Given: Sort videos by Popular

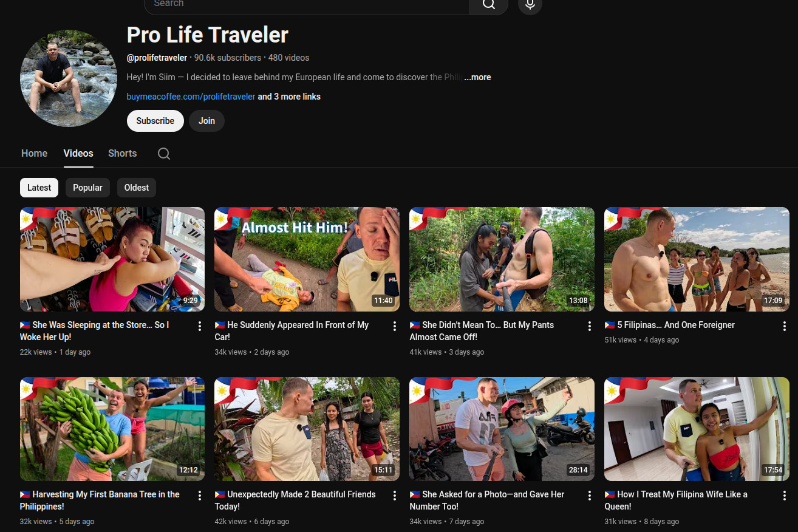Looking at the screenshot, I should pyautogui.click(x=87, y=188).
